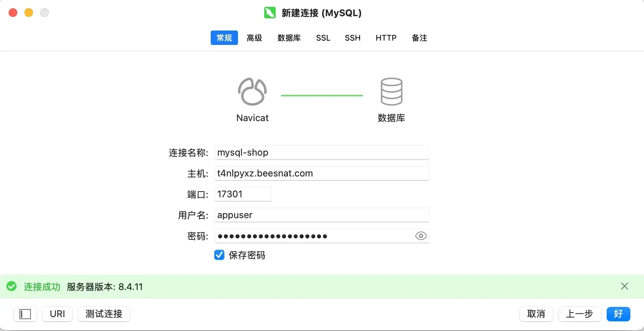Open the 数据库 tab

point(289,38)
